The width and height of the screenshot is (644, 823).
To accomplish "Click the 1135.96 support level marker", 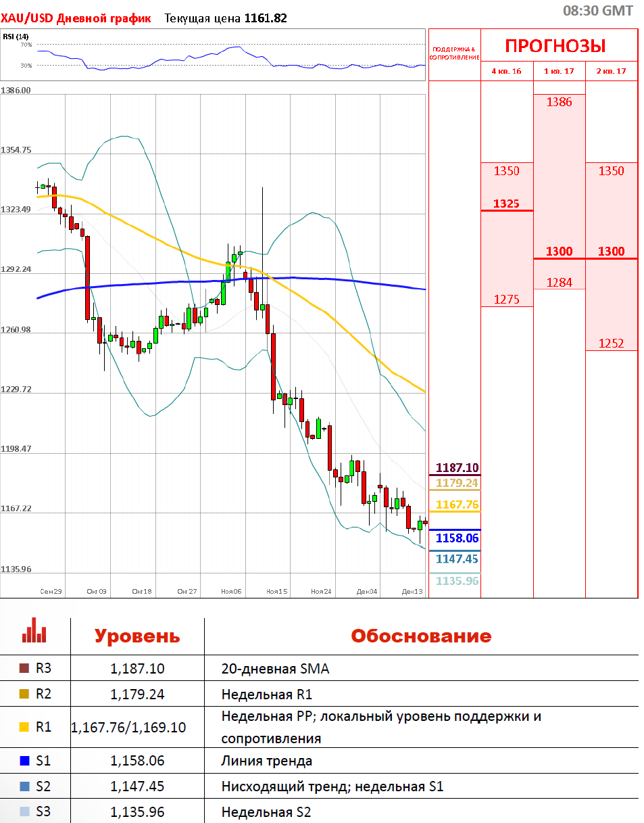I will tap(457, 581).
